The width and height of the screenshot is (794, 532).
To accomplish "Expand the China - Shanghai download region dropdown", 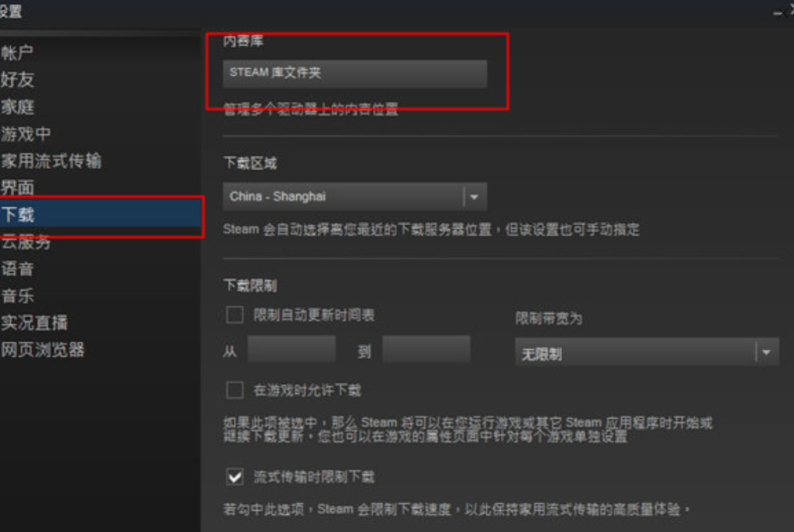I will [354, 196].
